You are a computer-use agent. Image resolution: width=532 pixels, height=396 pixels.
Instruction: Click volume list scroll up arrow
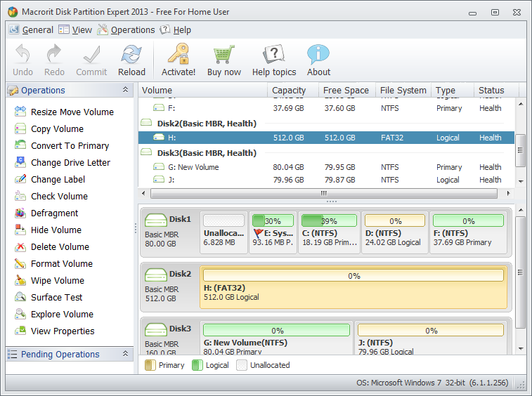(x=521, y=104)
